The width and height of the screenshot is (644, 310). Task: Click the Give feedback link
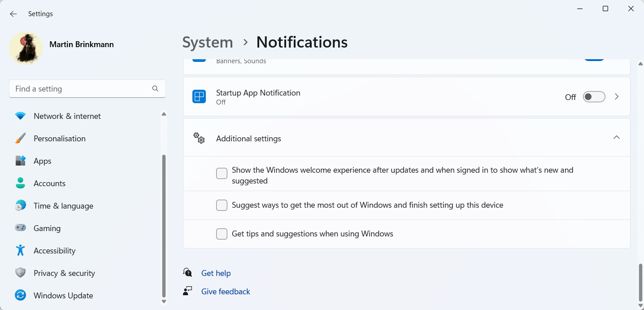tap(226, 291)
